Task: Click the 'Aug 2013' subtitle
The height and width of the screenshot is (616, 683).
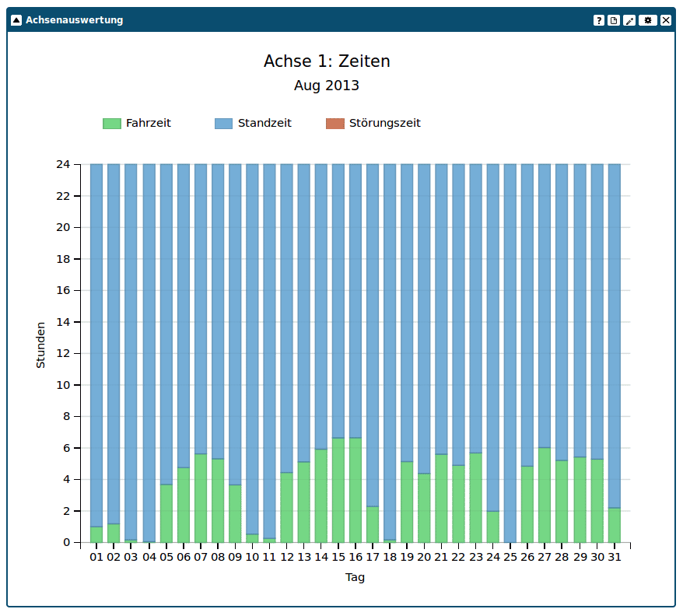Action: click(x=327, y=86)
